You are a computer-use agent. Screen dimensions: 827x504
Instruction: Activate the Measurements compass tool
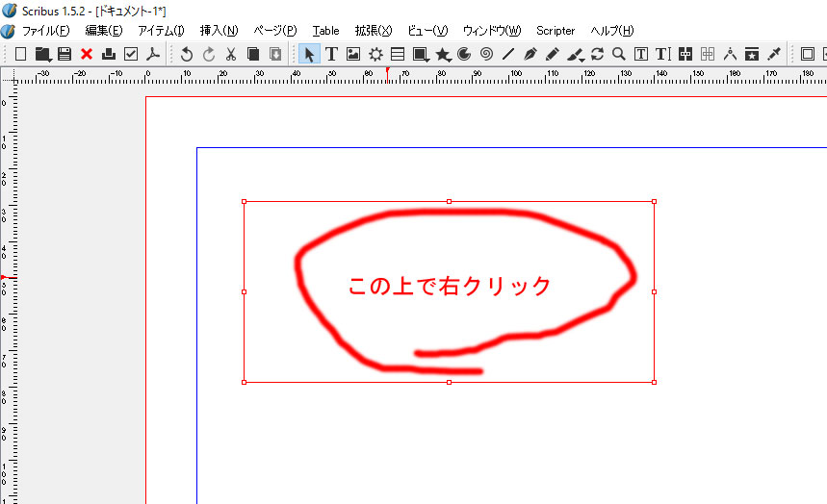pyautogui.click(x=730, y=54)
